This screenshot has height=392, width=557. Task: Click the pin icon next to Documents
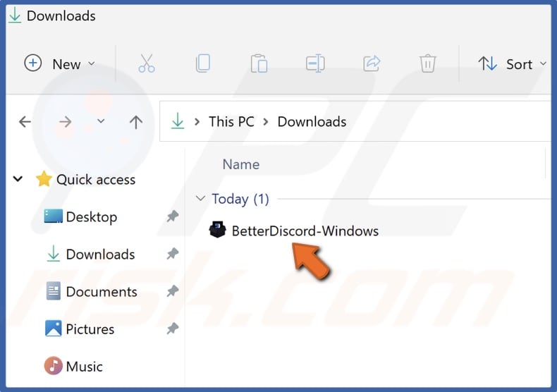(x=173, y=291)
